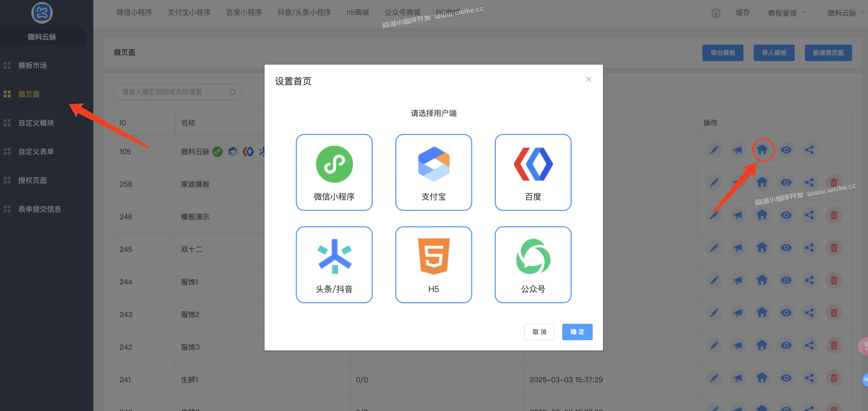
Task: Click the 微科云脉 logo icon
Action: click(42, 13)
